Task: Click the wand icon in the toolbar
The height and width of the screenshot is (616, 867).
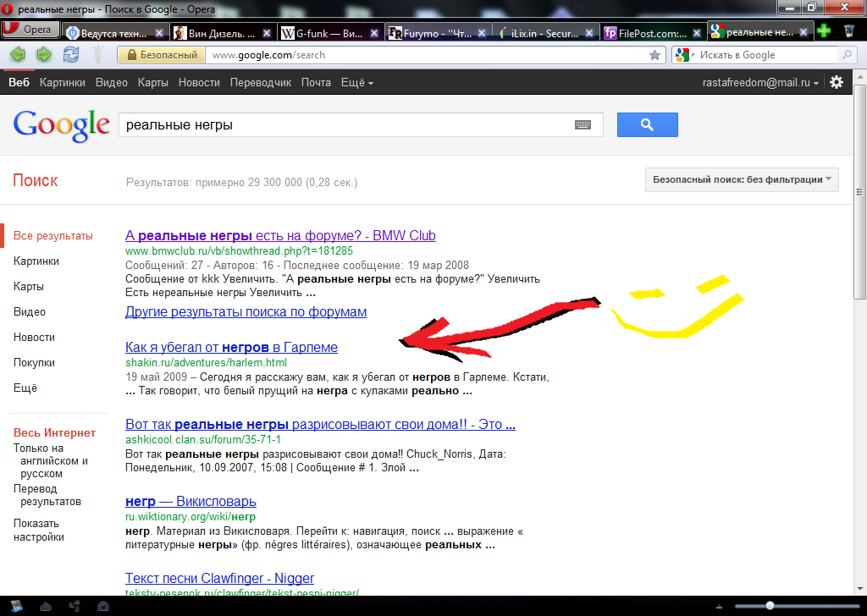Action: point(98,55)
